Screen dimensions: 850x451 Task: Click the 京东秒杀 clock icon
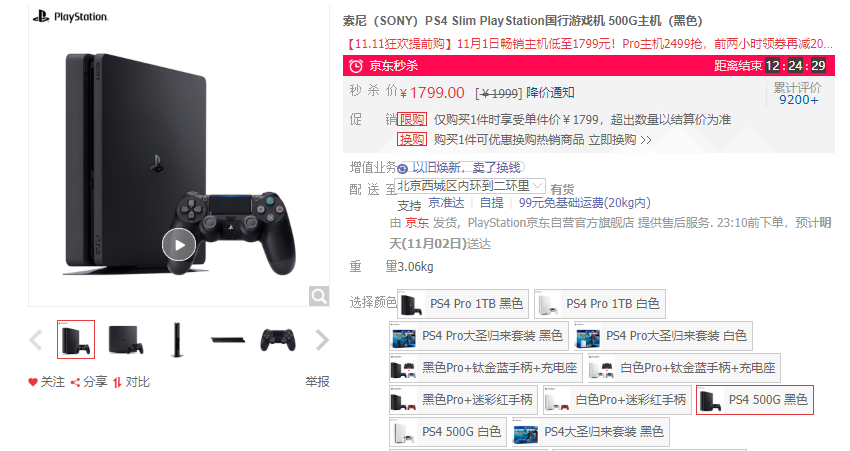pyautogui.click(x=356, y=66)
